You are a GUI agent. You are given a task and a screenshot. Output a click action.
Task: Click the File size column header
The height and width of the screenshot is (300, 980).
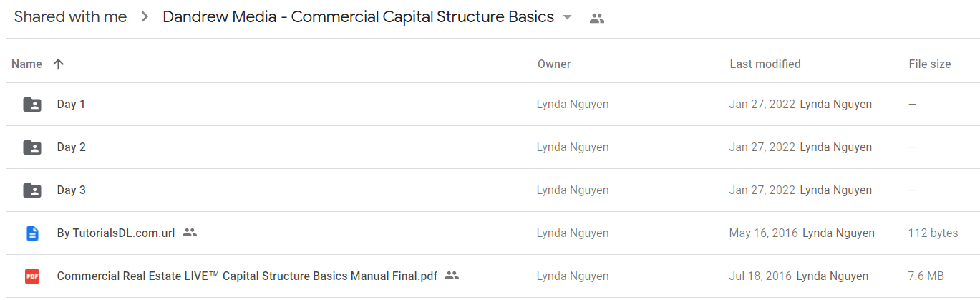[930, 64]
